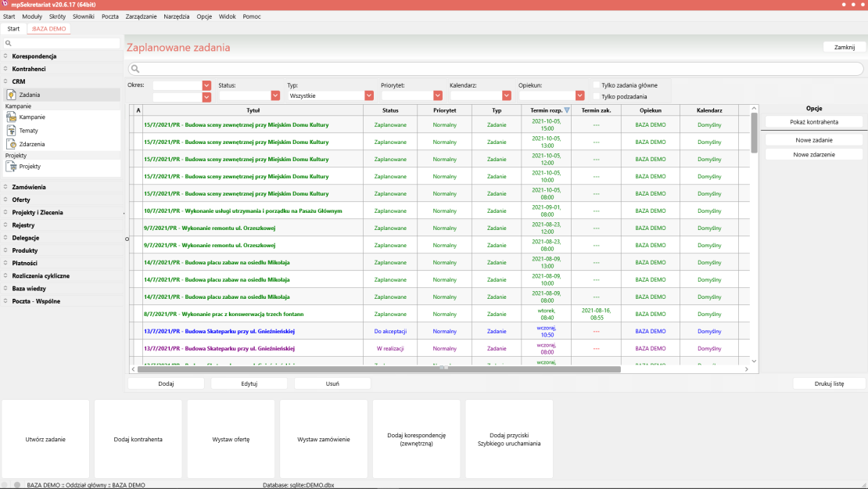Open Projekty icon in sidebar
The height and width of the screenshot is (489, 868).
tap(11, 166)
